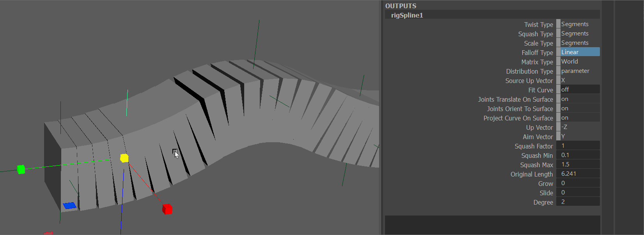
Task: Open Distribution Type parameter dropdown
Action: pyautogui.click(x=578, y=71)
